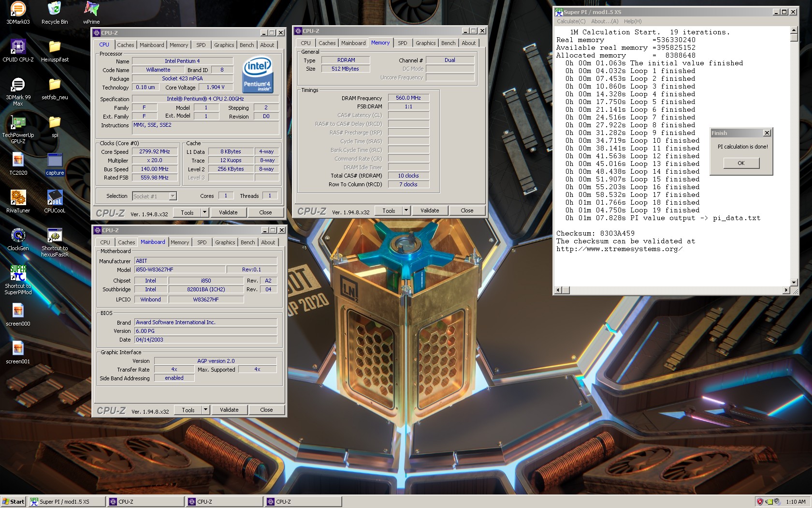Open the Calculate(C) menu in Super PI
This screenshot has height=508, width=812.
click(571, 21)
